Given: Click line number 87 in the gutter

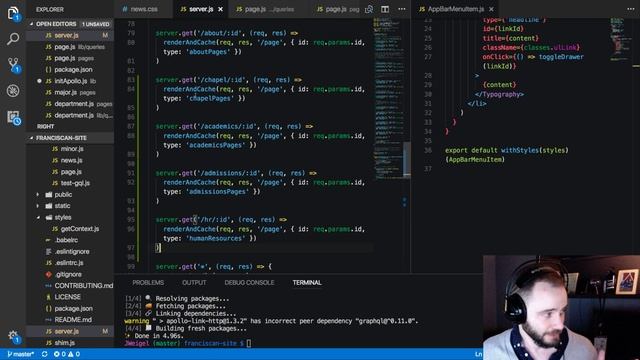Looking at the screenshot, I should pos(131,127).
